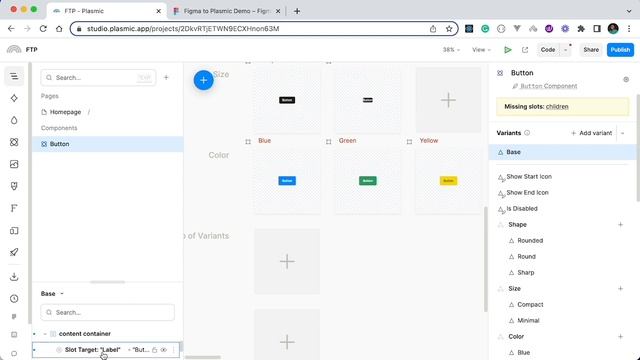Collapse the content container tree node
Screen dimensions: 640x360
tap(45, 334)
